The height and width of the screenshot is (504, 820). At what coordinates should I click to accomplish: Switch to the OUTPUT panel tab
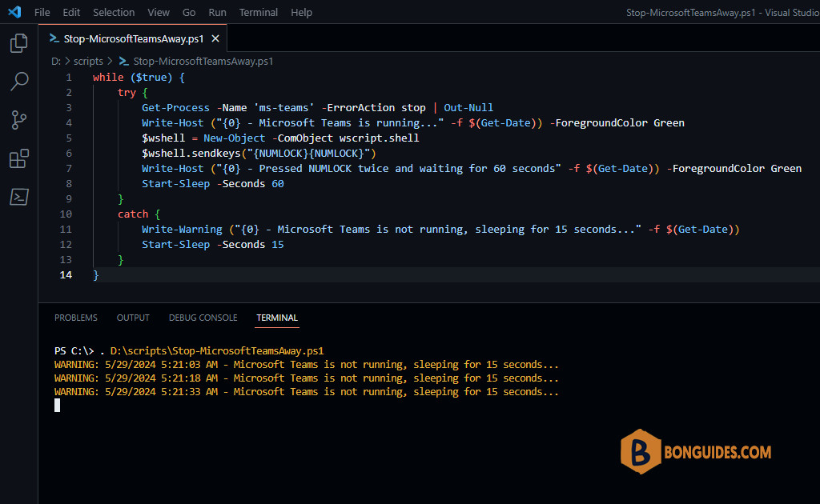click(x=133, y=318)
